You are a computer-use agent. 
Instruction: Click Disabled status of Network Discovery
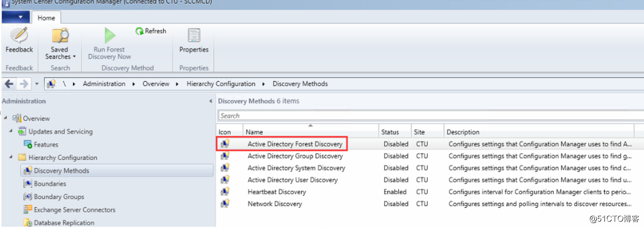(x=396, y=204)
